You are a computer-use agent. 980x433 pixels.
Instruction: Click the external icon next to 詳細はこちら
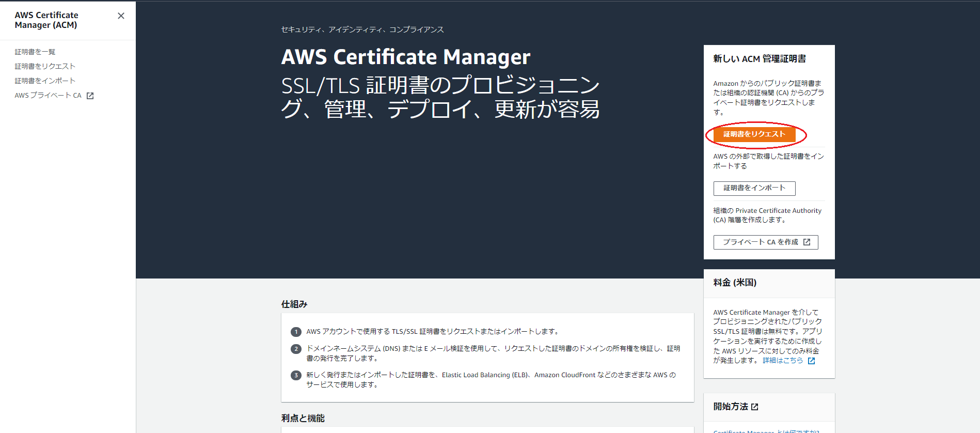tap(811, 361)
